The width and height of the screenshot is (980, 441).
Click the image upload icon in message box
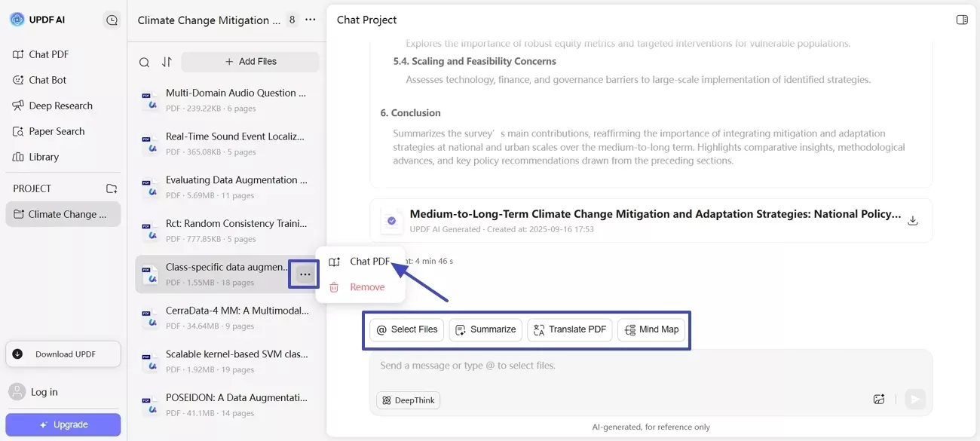click(x=878, y=400)
